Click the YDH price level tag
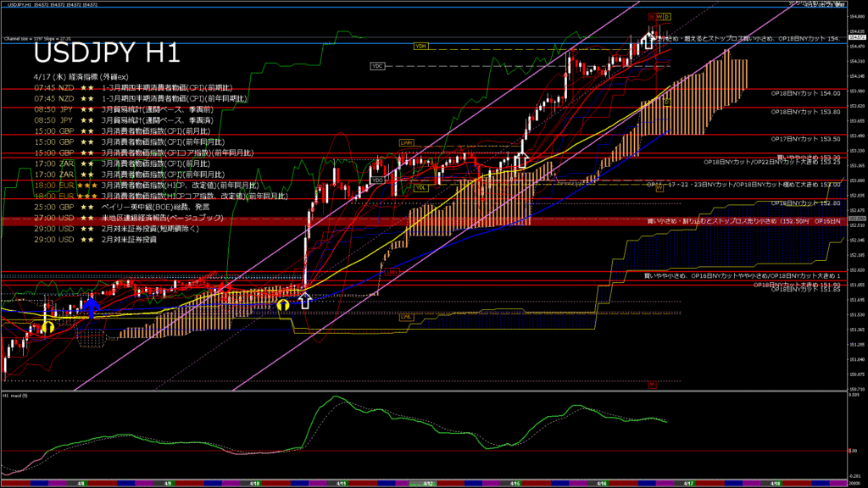Viewport: 868px width, 488px height. (x=420, y=45)
